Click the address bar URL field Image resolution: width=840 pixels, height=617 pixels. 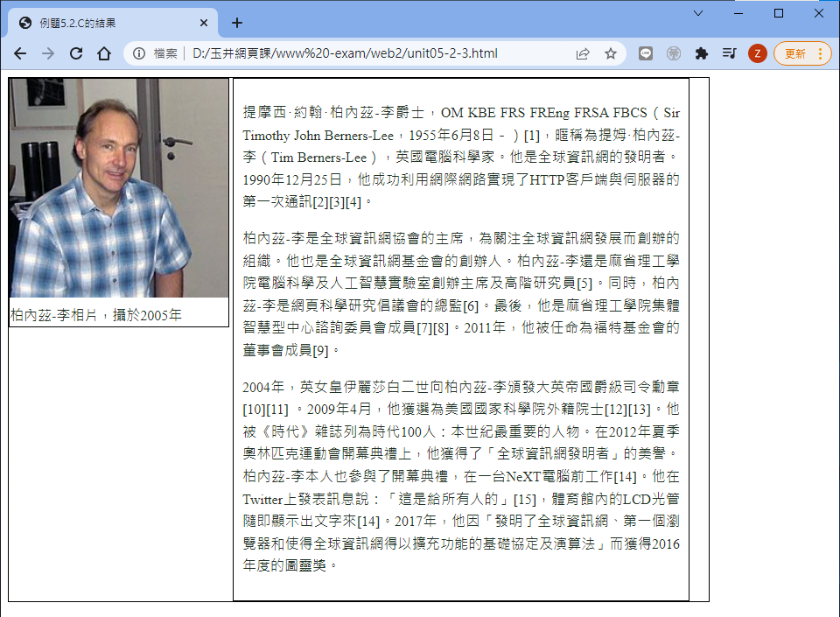pyautogui.click(x=350, y=53)
